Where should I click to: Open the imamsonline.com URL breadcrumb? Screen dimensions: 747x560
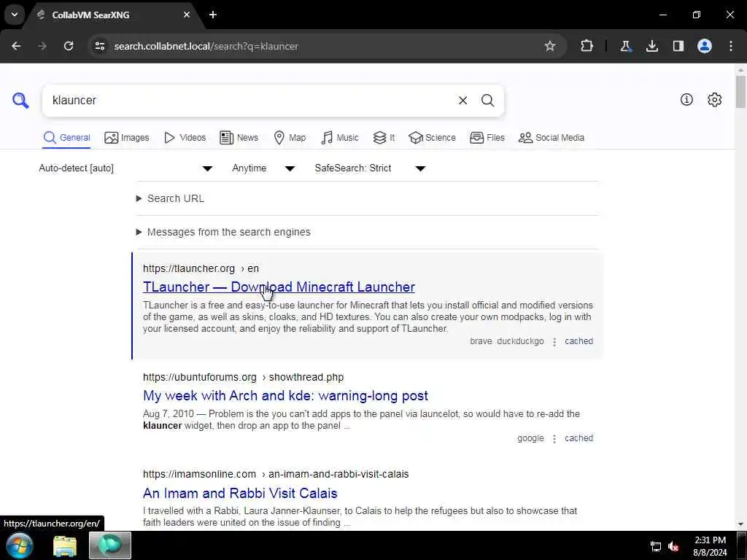coord(276,474)
